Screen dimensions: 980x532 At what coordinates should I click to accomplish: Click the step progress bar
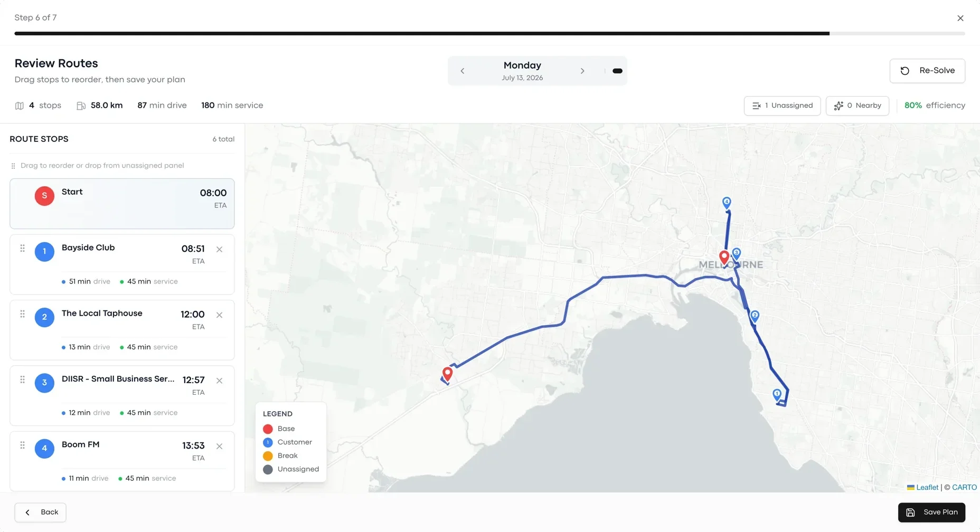point(489,33)
